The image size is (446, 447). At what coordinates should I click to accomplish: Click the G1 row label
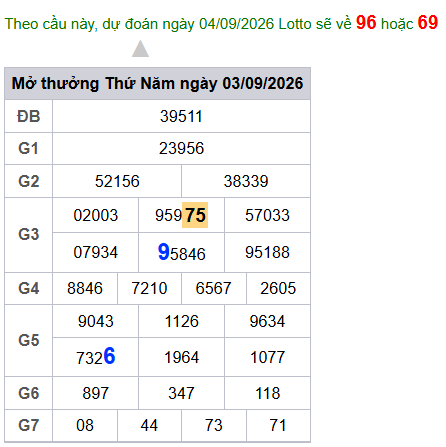point(29,148)
